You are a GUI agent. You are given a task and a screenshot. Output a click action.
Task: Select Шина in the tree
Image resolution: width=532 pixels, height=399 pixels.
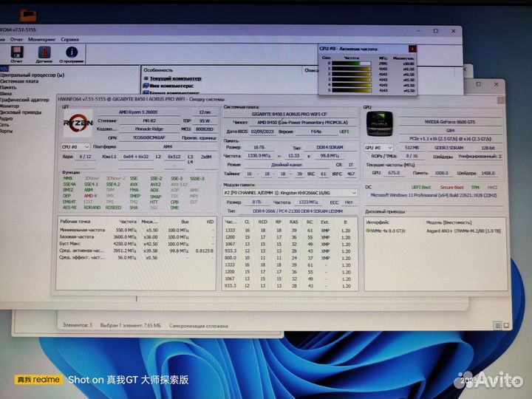click(6, 93)
